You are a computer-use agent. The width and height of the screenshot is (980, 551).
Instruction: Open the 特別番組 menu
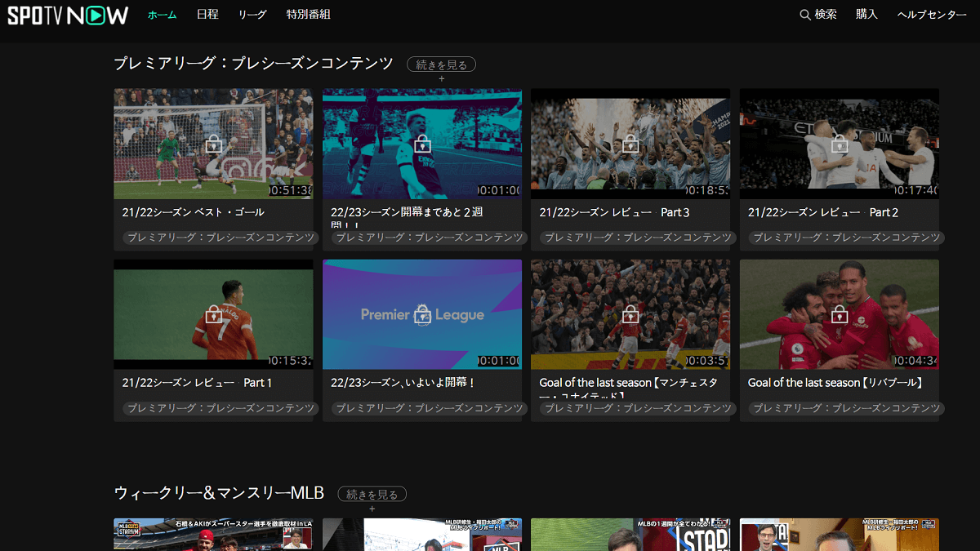(x=309, y=15)
